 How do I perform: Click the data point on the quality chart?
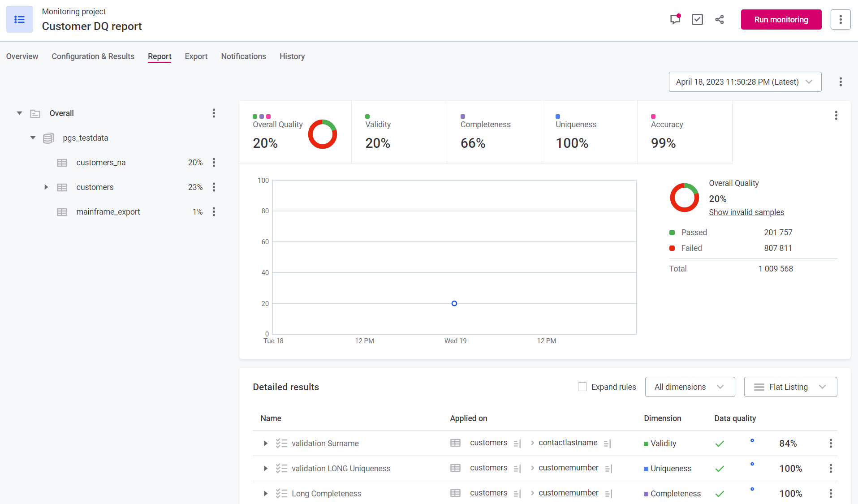(x=454, y=303)
